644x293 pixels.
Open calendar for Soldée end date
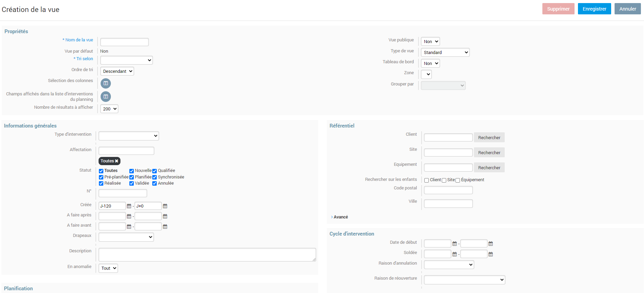(x=491, y=254)
